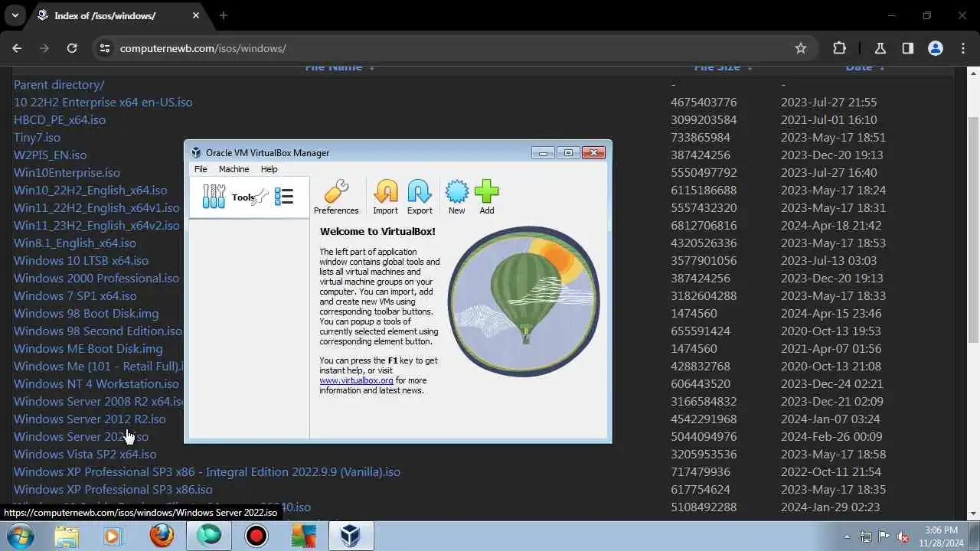The image size is (980, 551).
Task: Visit the www.virtualbox.org link
Action: click(x=356, y=380)
